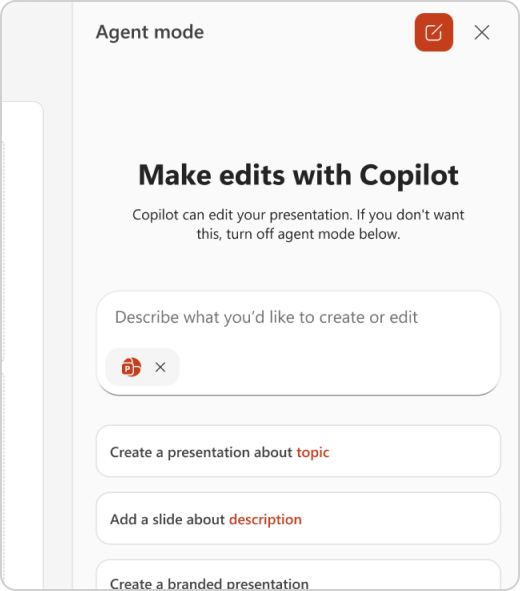Click the PowerPoint file icon in the attachment chip

(x=131, y=367)
